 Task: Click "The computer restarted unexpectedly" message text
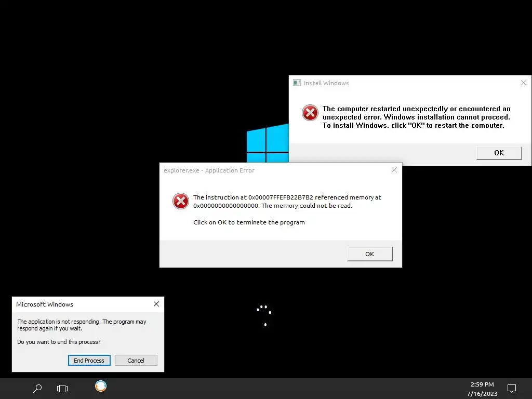(x=416, y=117)
